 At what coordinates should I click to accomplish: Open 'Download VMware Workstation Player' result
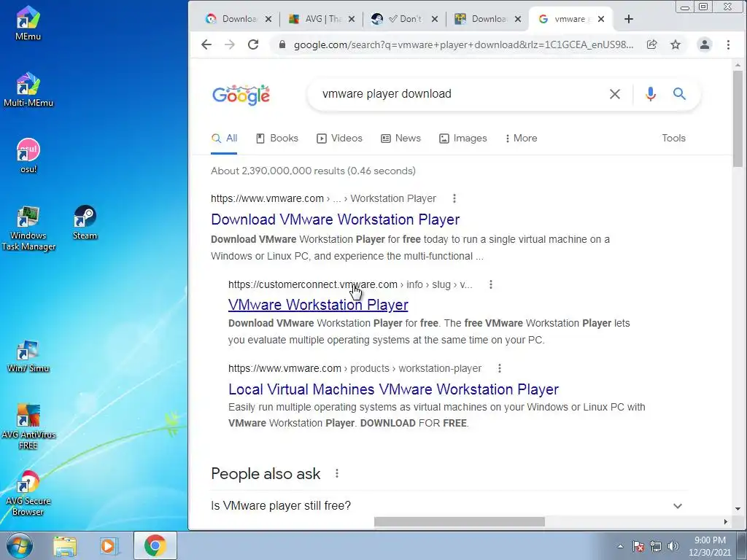tap(335, 219)
